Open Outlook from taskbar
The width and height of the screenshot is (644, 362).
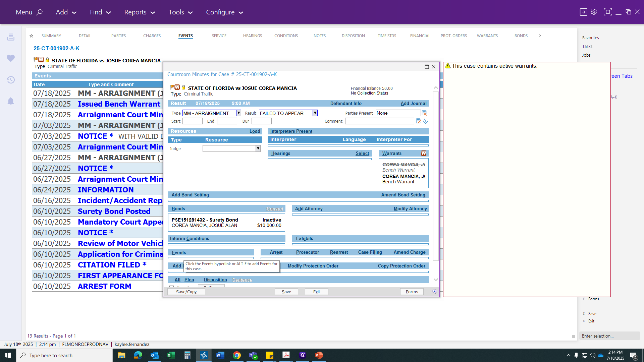pos(154,355)
